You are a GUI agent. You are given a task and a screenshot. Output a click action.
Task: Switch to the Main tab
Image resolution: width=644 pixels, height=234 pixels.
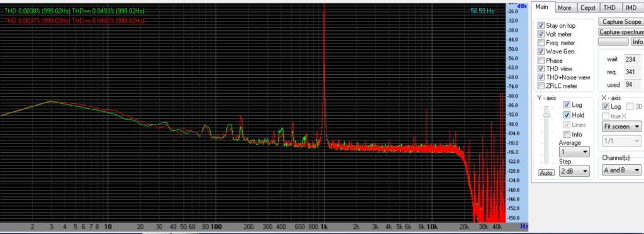click(x=541, y=8)
